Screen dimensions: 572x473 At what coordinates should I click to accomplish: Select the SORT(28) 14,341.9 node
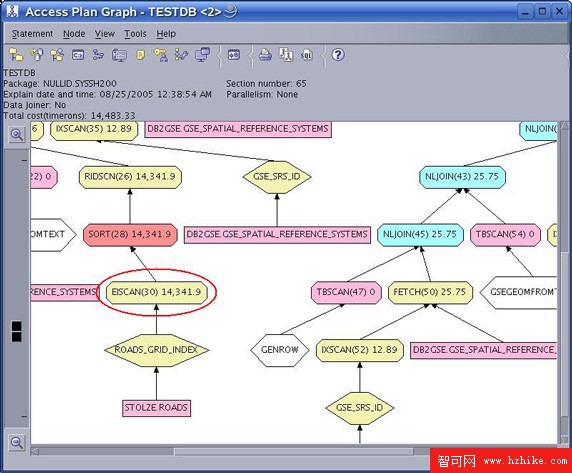coord(130,234)
